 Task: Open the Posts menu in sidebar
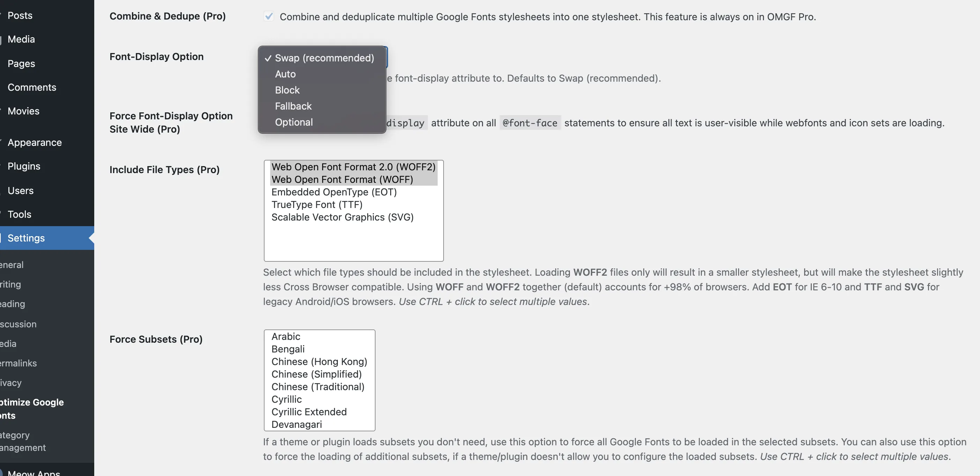pos(20,15)
